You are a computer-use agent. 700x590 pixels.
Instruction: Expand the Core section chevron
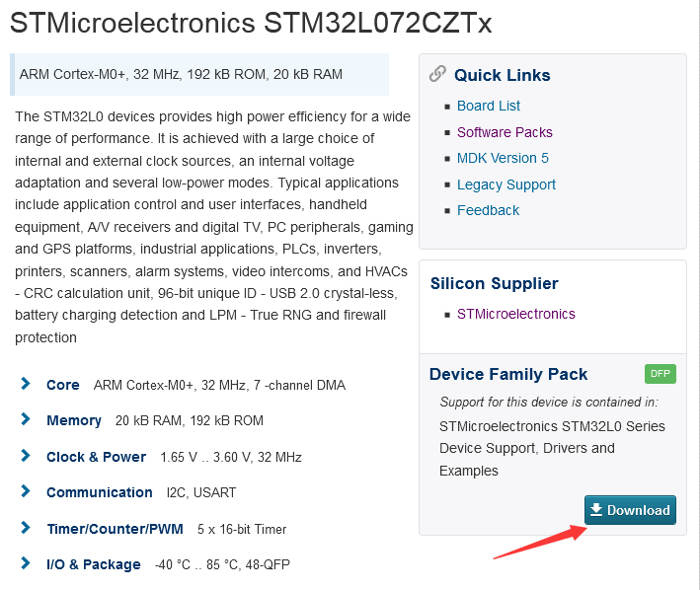[26, 384]
